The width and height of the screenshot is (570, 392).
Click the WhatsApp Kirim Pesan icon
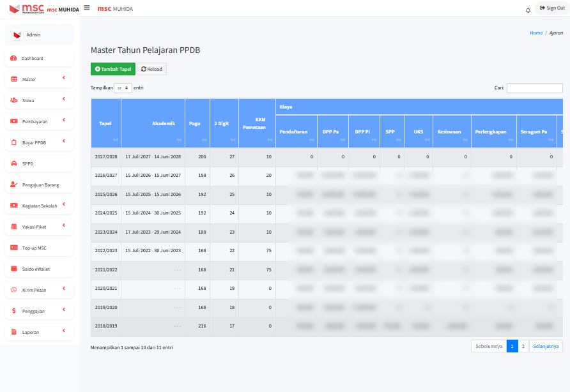[x=13, y=290]
